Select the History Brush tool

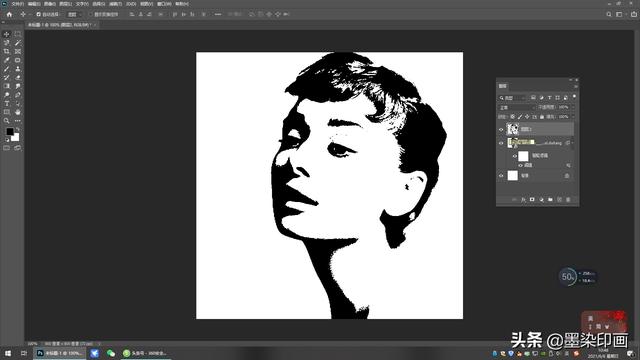7,78
